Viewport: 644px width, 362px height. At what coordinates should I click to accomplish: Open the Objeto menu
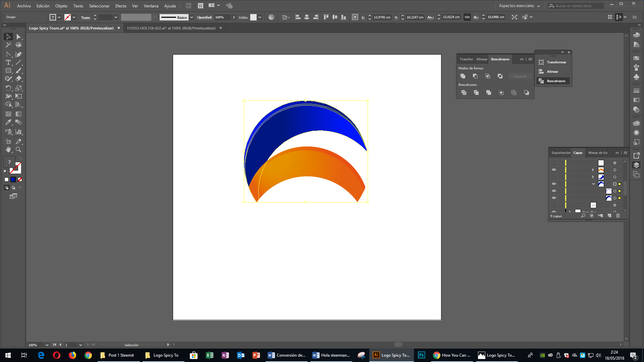click(x=61, y=6)
